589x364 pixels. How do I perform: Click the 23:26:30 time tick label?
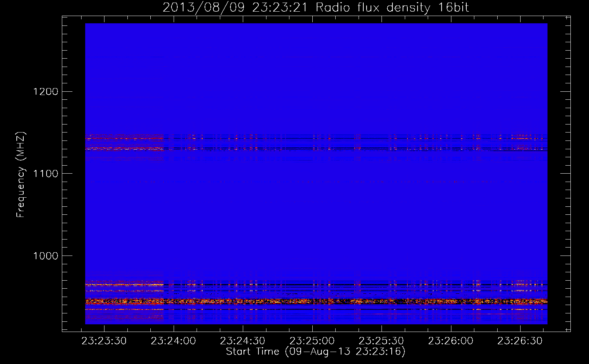click(x=520, y=341)
